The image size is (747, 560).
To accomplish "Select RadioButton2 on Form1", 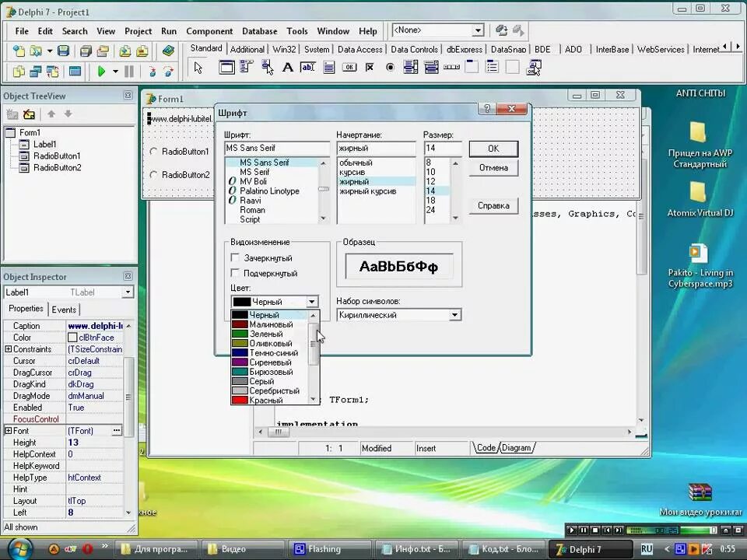I will tap(180, 175).
